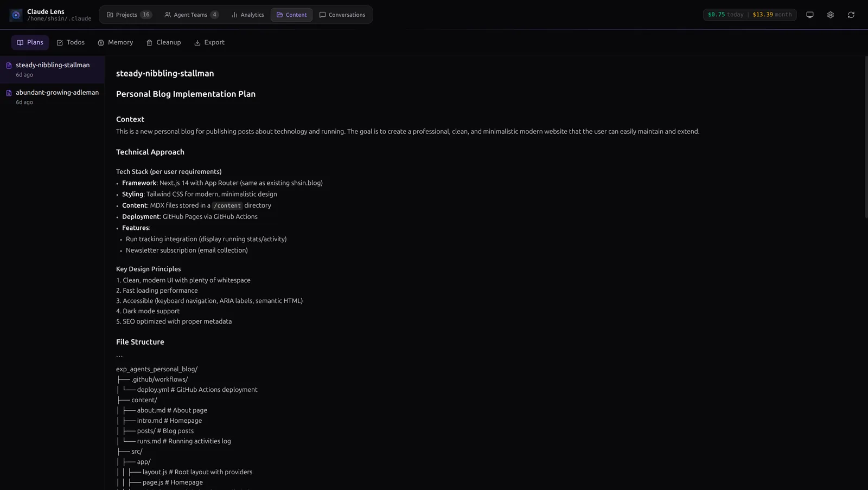The image size is (868, 490).
Task: Click the Cleanup trash icon
Action: 149,42
